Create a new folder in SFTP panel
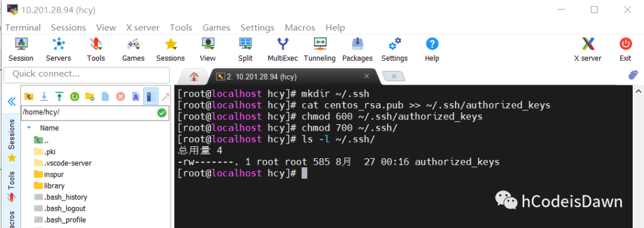 coord(90,97)
